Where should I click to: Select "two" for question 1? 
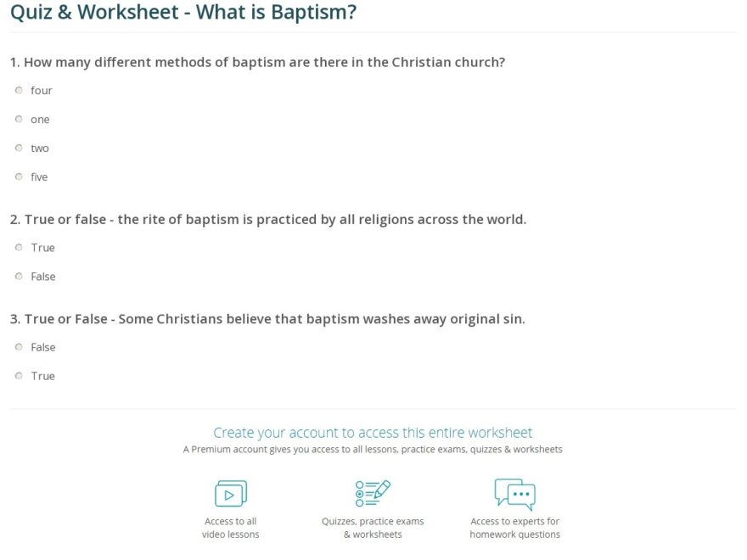coord(19,148)
